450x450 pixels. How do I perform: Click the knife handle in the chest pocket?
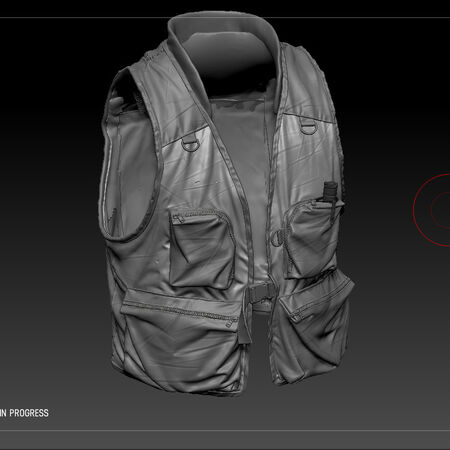click(330, 192)
